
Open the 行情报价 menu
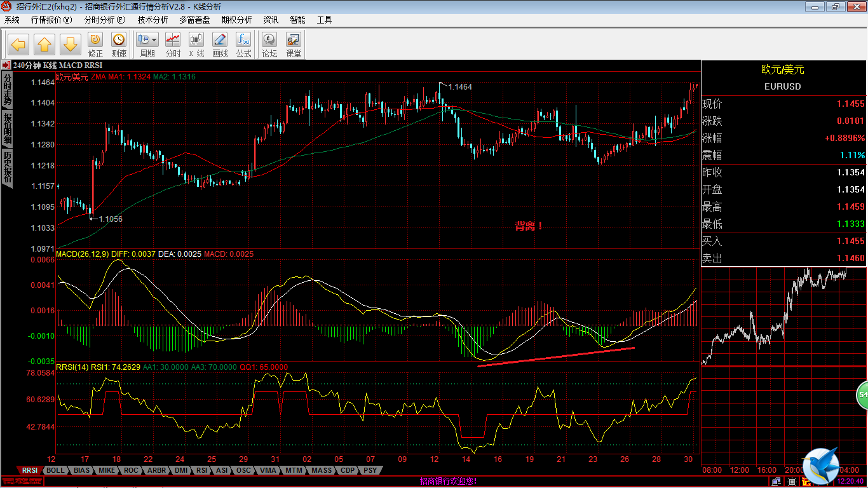pos(51,20)
